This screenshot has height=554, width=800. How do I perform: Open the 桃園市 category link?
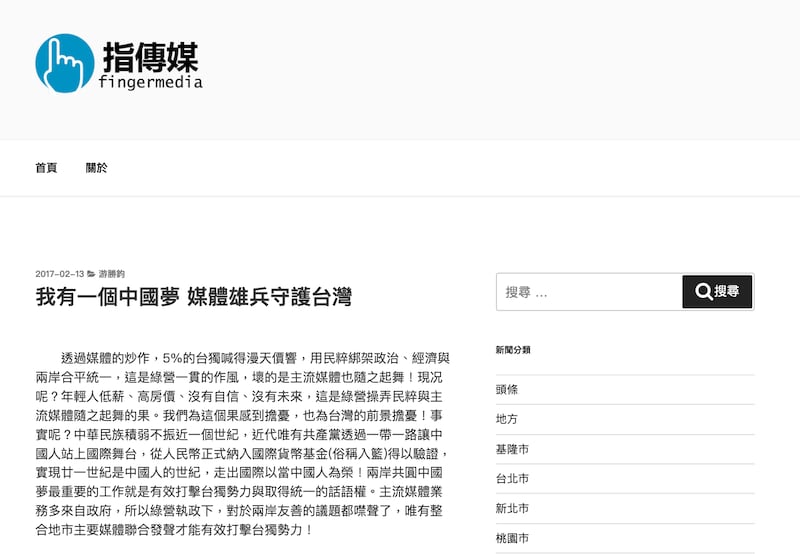pos(512,538)
